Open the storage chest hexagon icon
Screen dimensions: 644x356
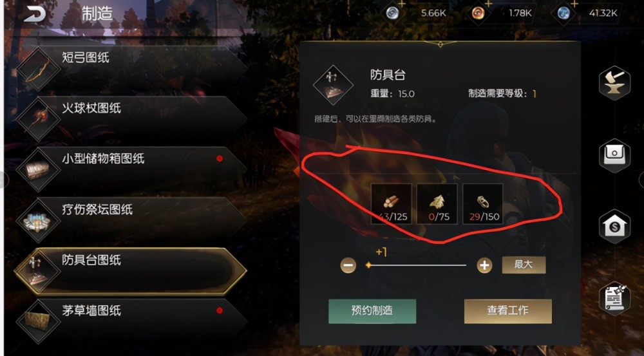[614, 156]
